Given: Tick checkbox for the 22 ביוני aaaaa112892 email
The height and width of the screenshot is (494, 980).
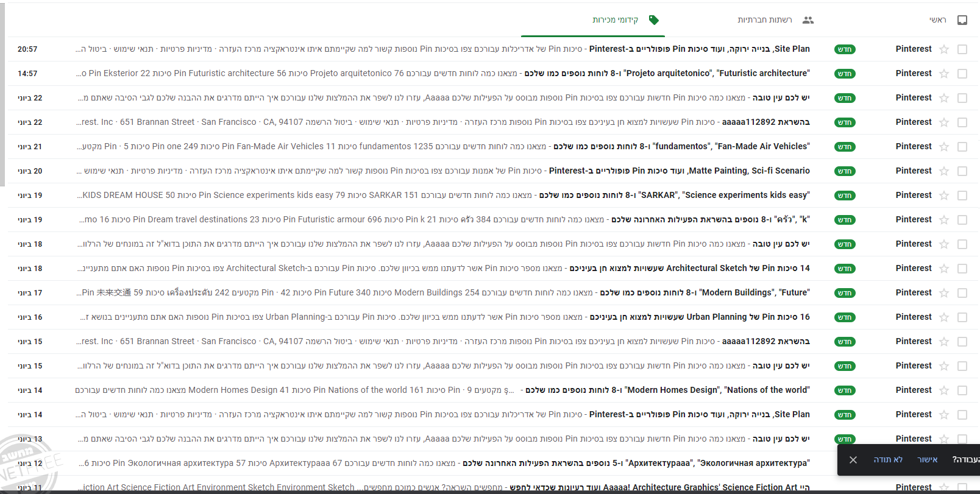Looking at the screenshot, I should click(x=962, y=122).
